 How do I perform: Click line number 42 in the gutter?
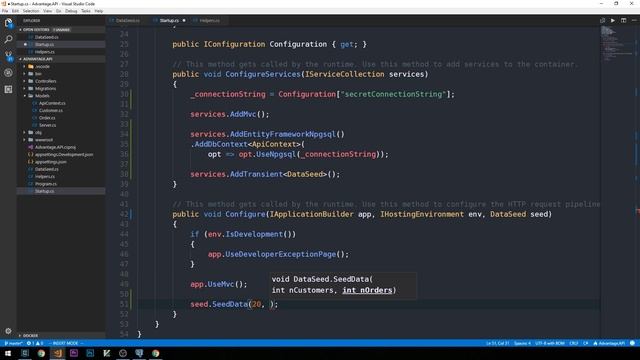(124, 214)
